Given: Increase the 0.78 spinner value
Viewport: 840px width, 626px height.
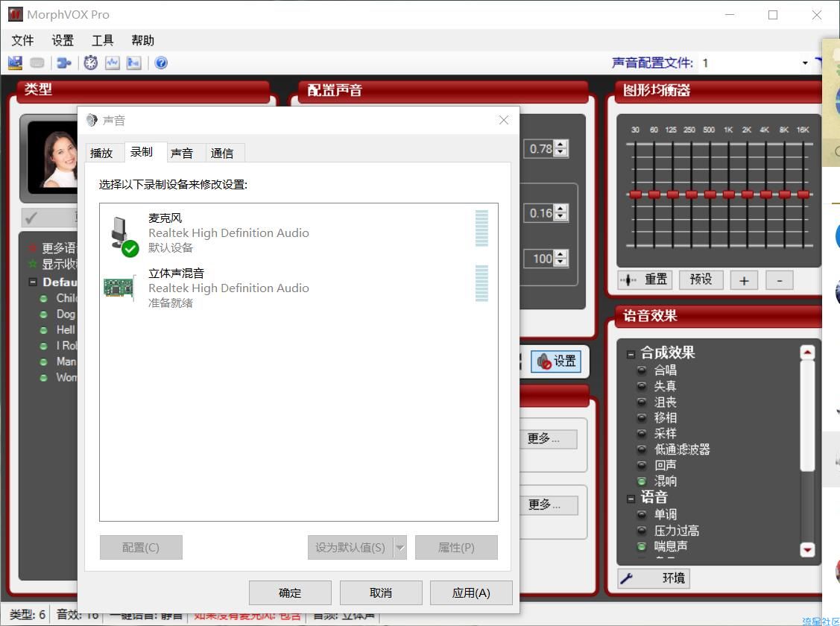Looking at the screenshot, I should pos(560,144).
